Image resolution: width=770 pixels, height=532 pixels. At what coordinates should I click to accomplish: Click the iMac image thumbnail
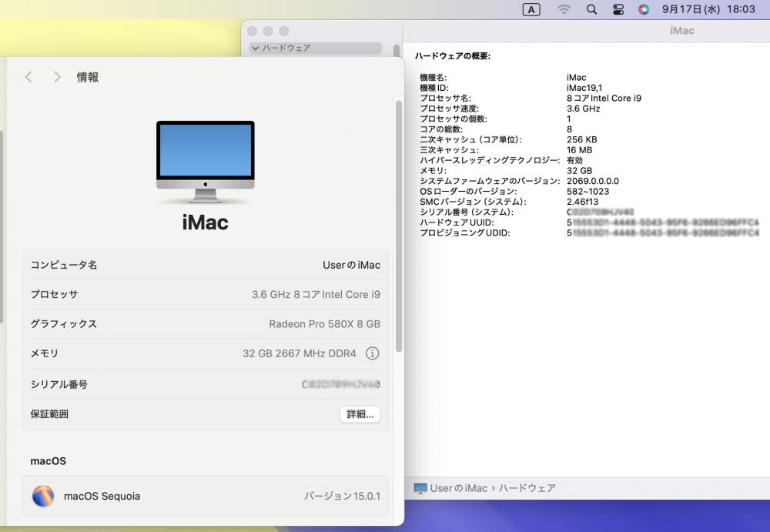pyautogui.click(x=205, y=160)
